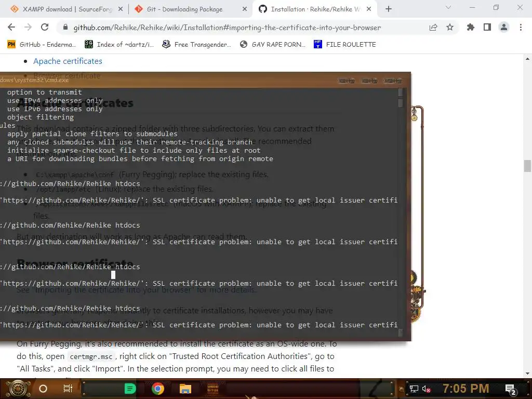Click 'a URI for downloading bundles' line
The image size is (532, 399).
pos(140,159)
